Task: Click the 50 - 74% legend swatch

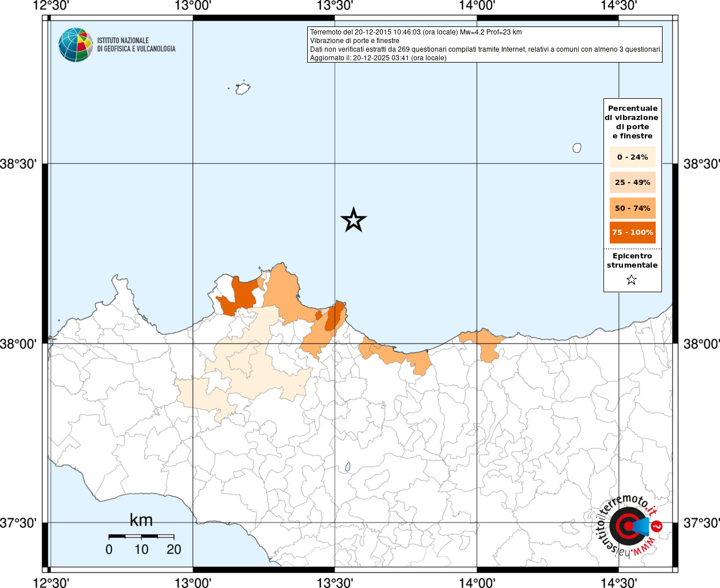Action: [633, 208]
